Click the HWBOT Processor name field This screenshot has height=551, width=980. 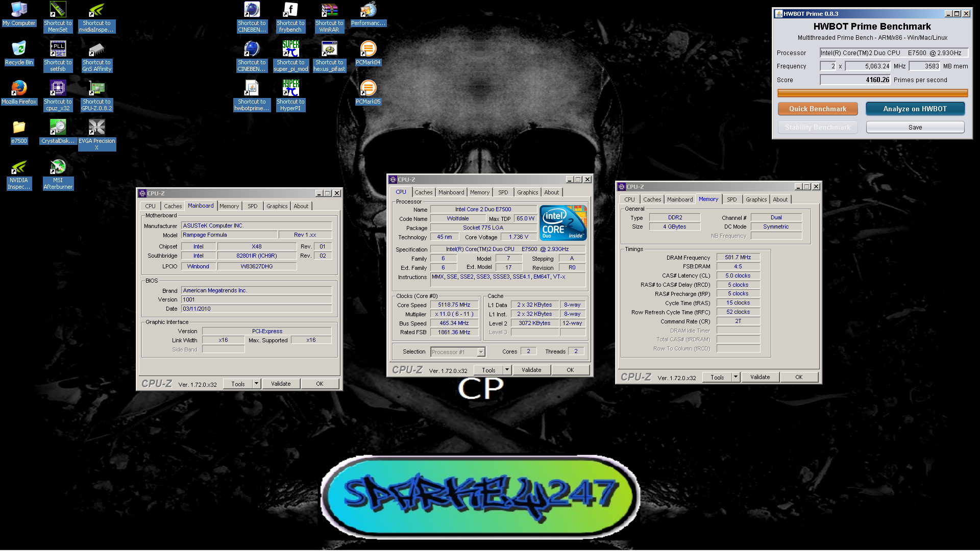click(x=894, y=53)
